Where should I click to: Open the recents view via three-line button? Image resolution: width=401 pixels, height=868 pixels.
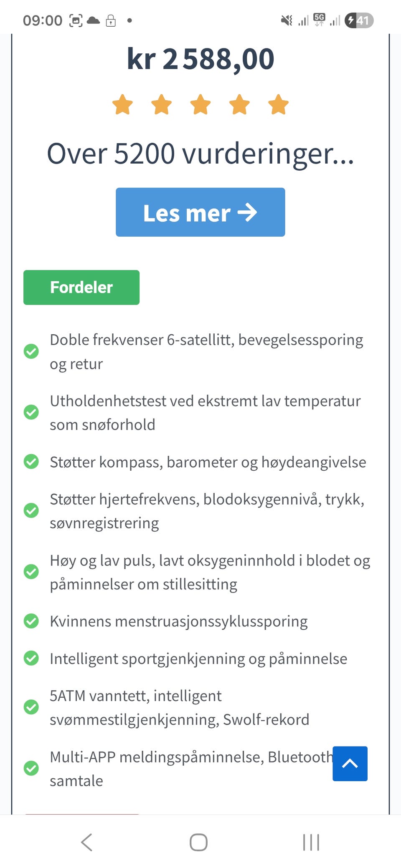(311, 843)
